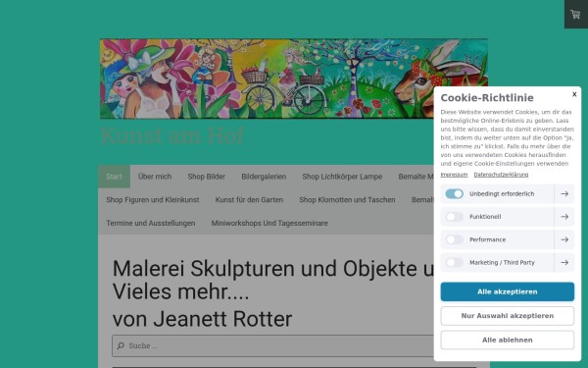Enable the Performance cookies switch
The image size is (588, 368).
454,239
